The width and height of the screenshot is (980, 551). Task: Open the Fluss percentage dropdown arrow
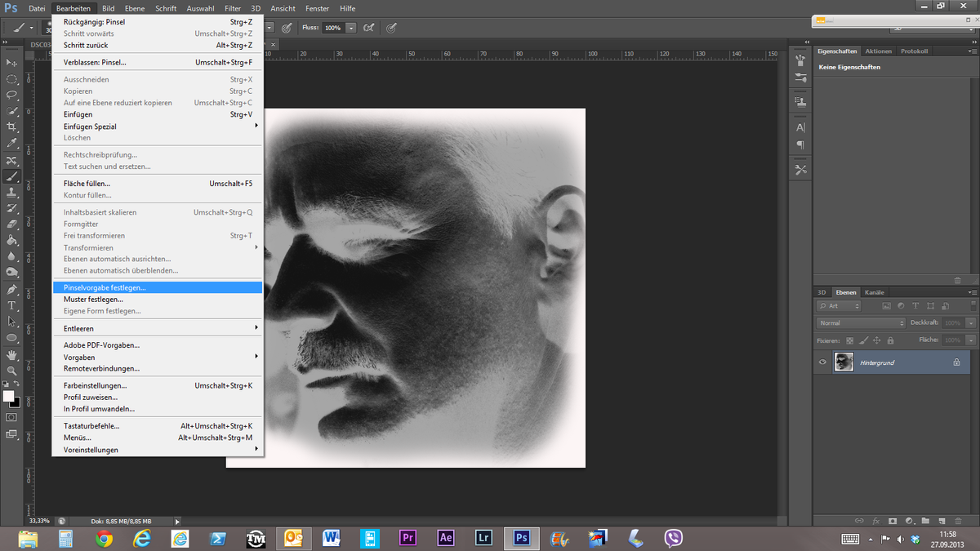coord(351,28)
